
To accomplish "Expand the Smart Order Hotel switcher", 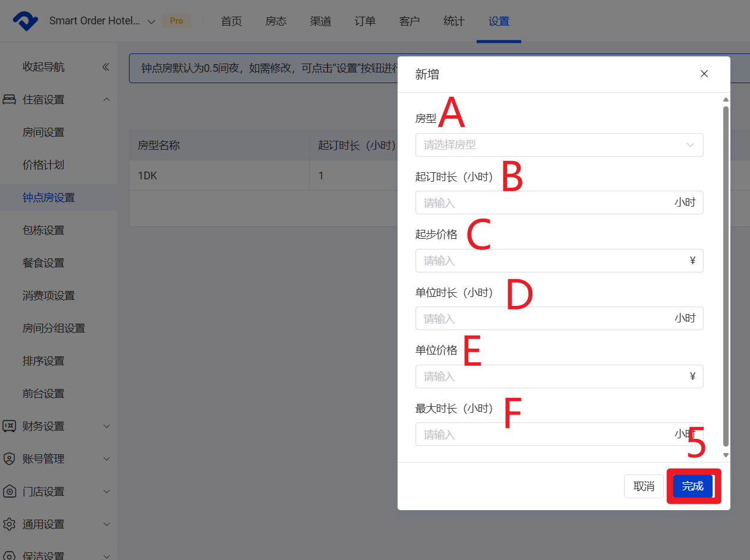I will pyautogui.click(x=151, y=21).
